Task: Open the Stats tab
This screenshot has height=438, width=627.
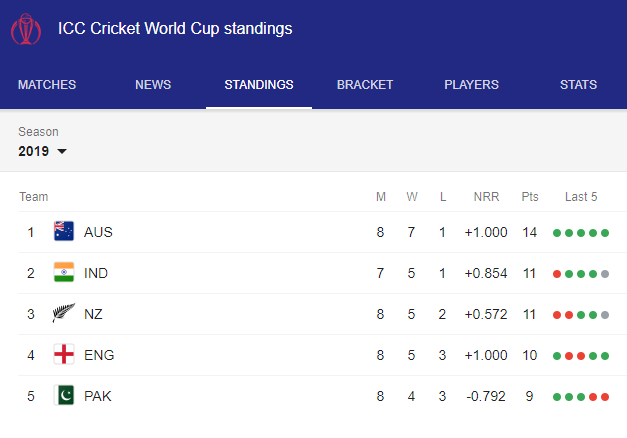Action: [578, 85]
